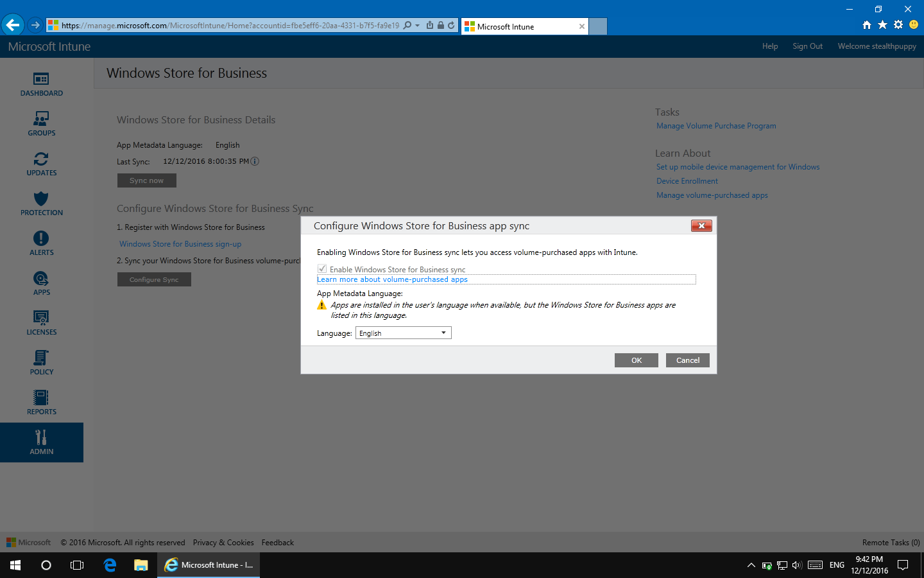The height and width of the screenshot is (578, 924).
Task: Open Windows Store for Business sign-up link
Action: pos(180,244)
